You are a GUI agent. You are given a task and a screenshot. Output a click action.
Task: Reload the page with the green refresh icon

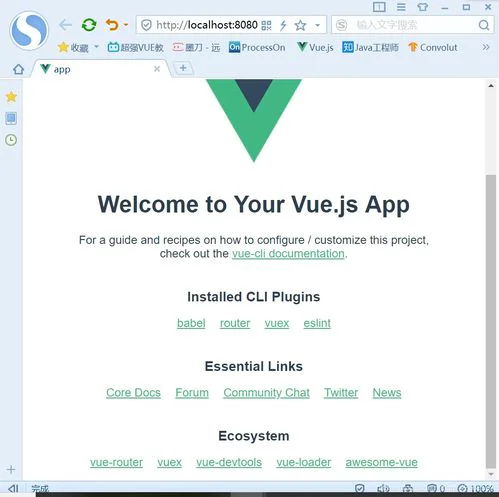89,25
